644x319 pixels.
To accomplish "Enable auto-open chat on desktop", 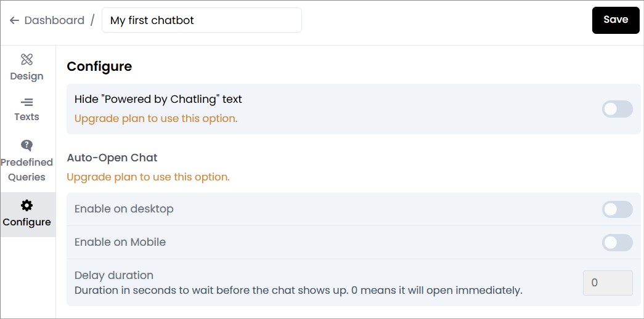I will pyautogui.click(x=617, y=209).
